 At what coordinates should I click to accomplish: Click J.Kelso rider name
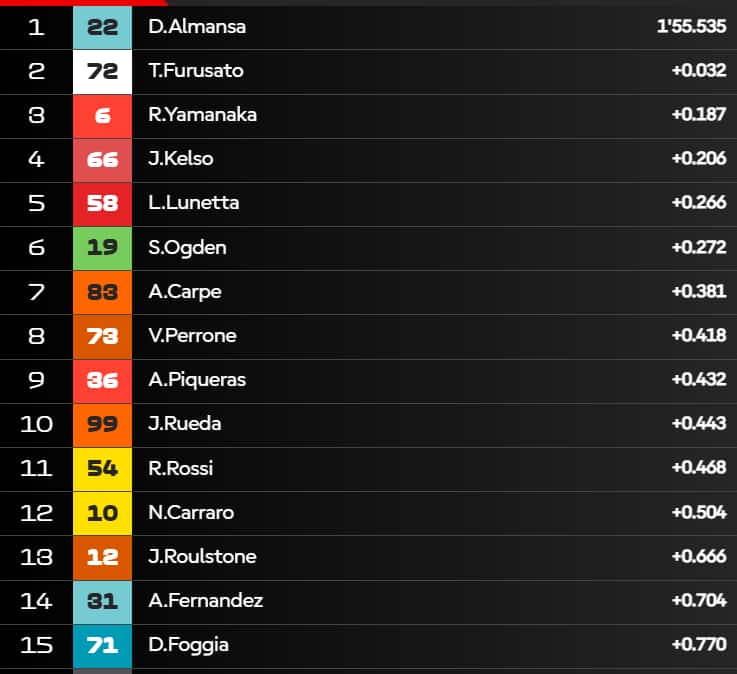click(x=181, y=159)
